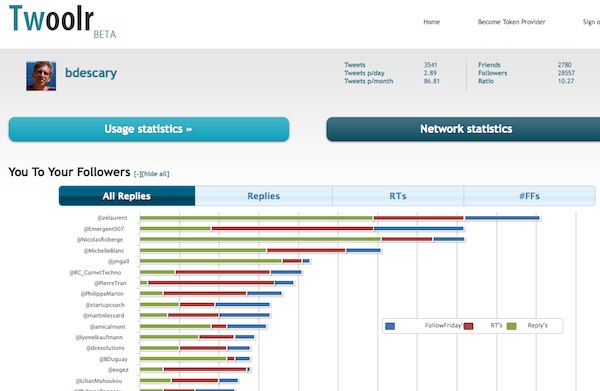Switch to the RTs tab

398,196
